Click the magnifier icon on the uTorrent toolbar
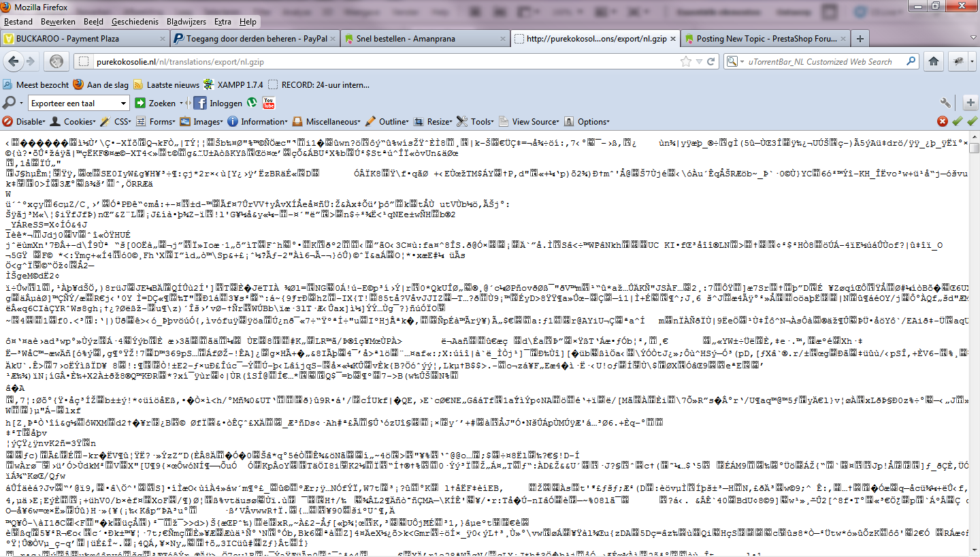 (8, 103)
